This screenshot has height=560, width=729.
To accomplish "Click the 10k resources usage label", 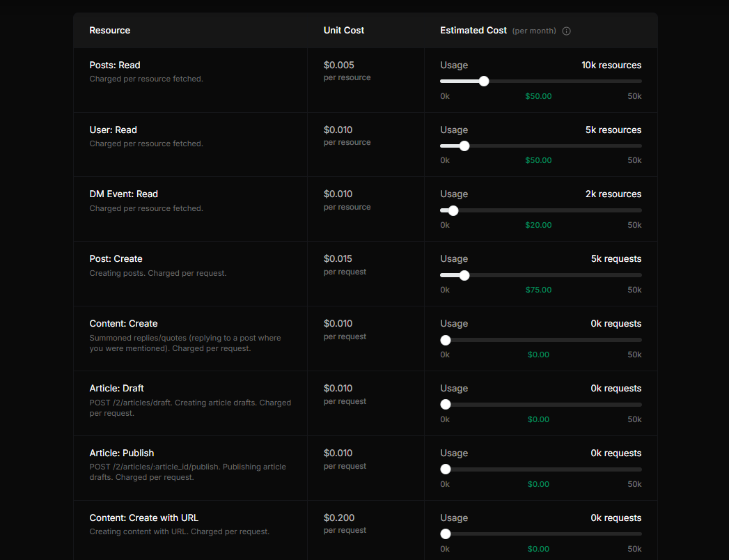I will click(x=611, y=65).
